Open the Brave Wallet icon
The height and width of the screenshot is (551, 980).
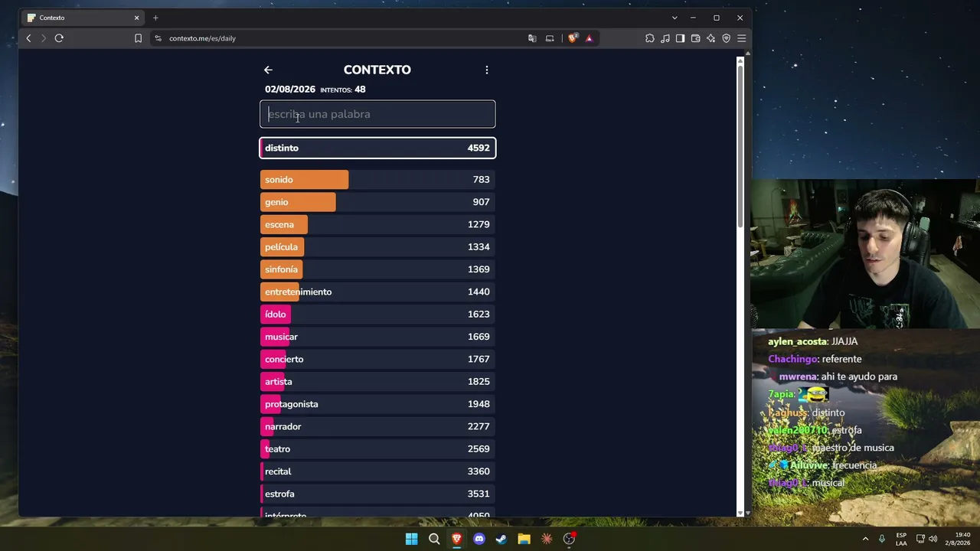click(x=695, y=38)
